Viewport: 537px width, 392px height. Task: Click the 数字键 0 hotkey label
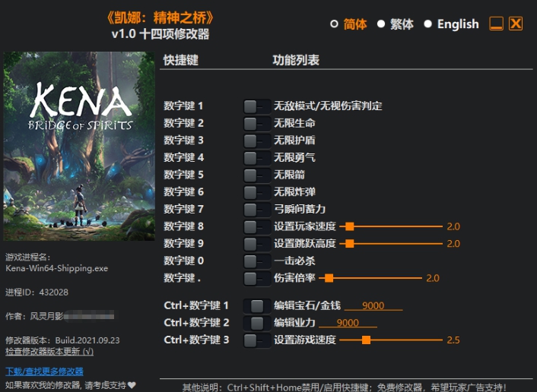183,261
